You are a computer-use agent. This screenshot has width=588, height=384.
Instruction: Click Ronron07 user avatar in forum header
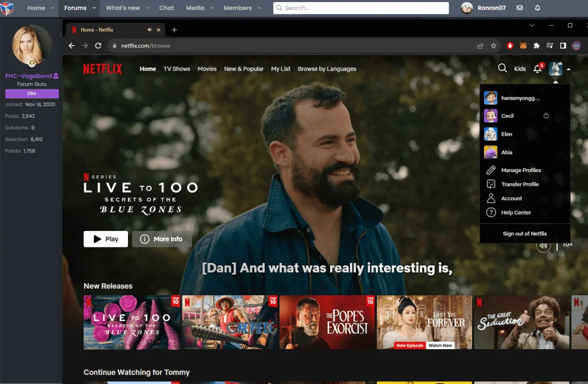pos(467,8)
